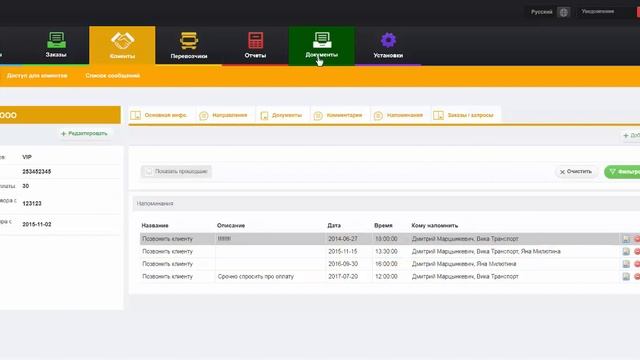The height and width of the screenshot is (360, 640).
Task: Click the Основная инфо. tab icon
Action: 136,115
